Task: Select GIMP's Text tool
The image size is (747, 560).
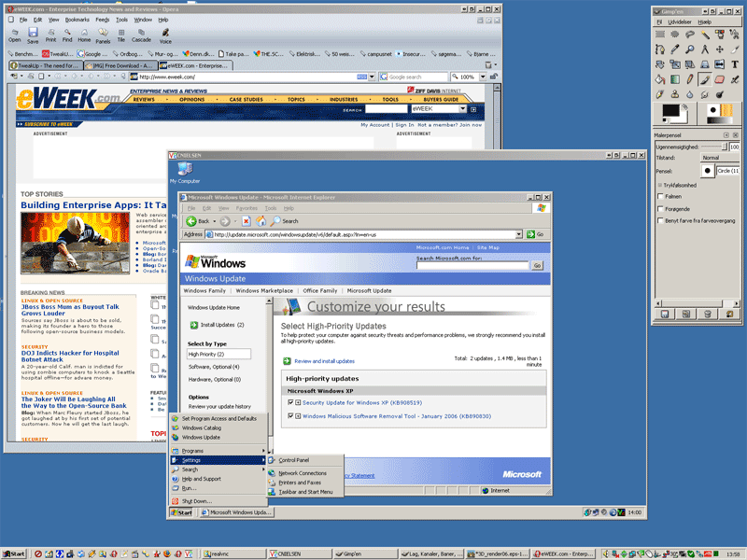Action: 735,64
